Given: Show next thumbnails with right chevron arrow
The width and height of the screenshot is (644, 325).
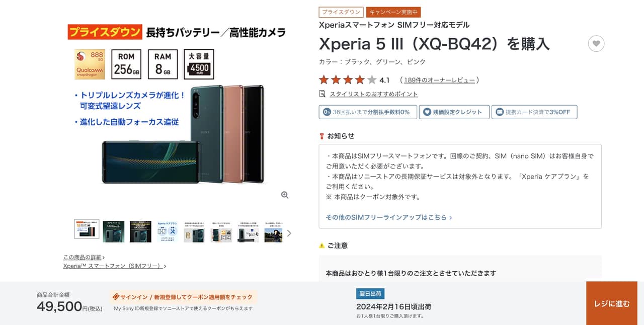Looking at the screenshot, I should (289, 233).
